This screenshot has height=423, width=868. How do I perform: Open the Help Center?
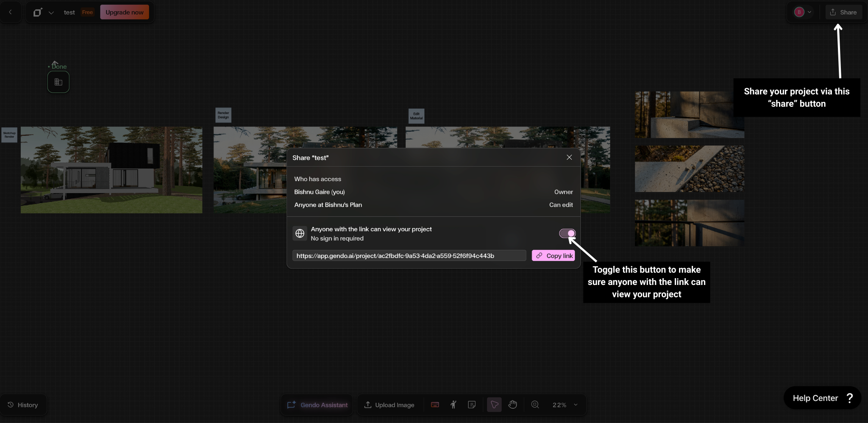pyautogui.click(x=822, y=398)
